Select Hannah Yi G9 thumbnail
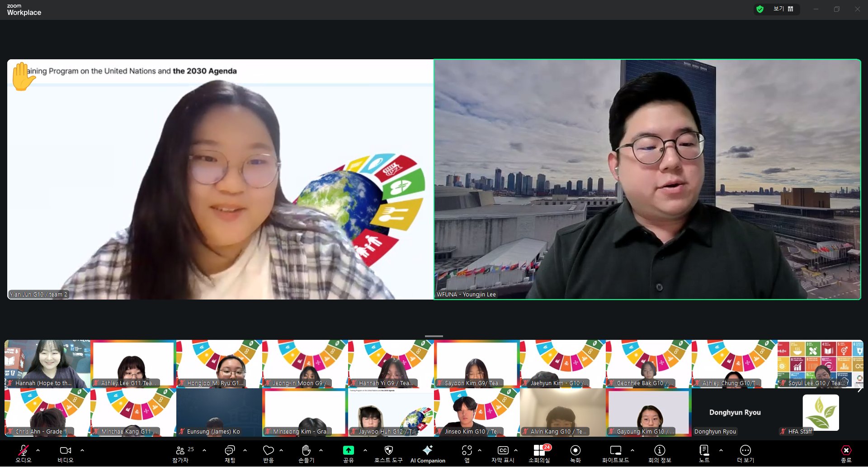This screenshot has height=467, width=868. click(391, 364)
